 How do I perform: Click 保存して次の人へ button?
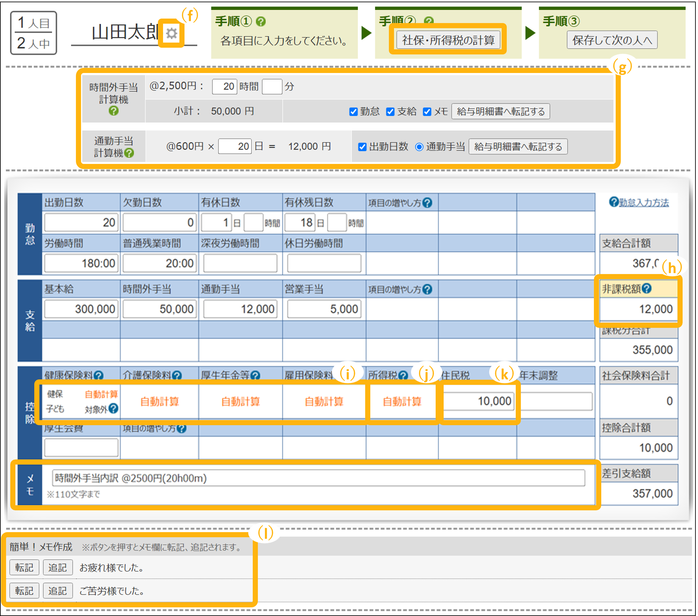tap(612, 40)
